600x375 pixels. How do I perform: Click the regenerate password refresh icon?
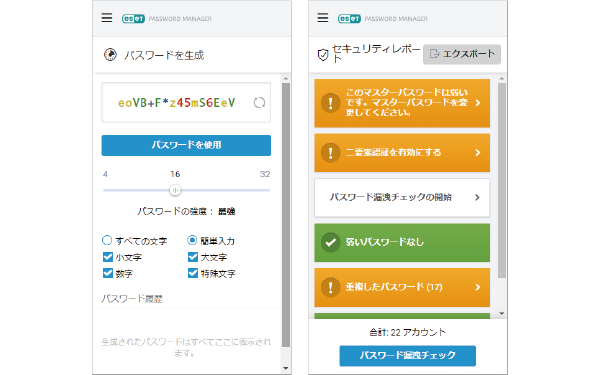point(259,103)
